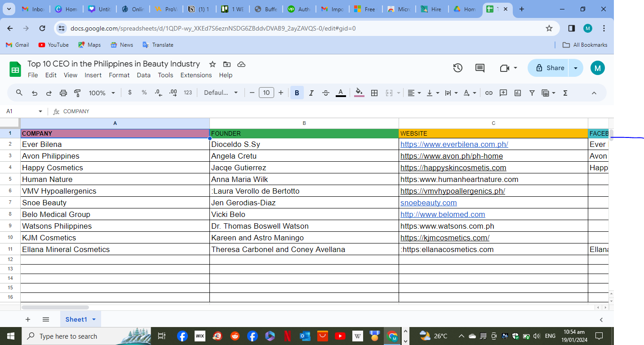
Task: Click the Print icon
Action: pyautogui.click(x=63, y=93)
